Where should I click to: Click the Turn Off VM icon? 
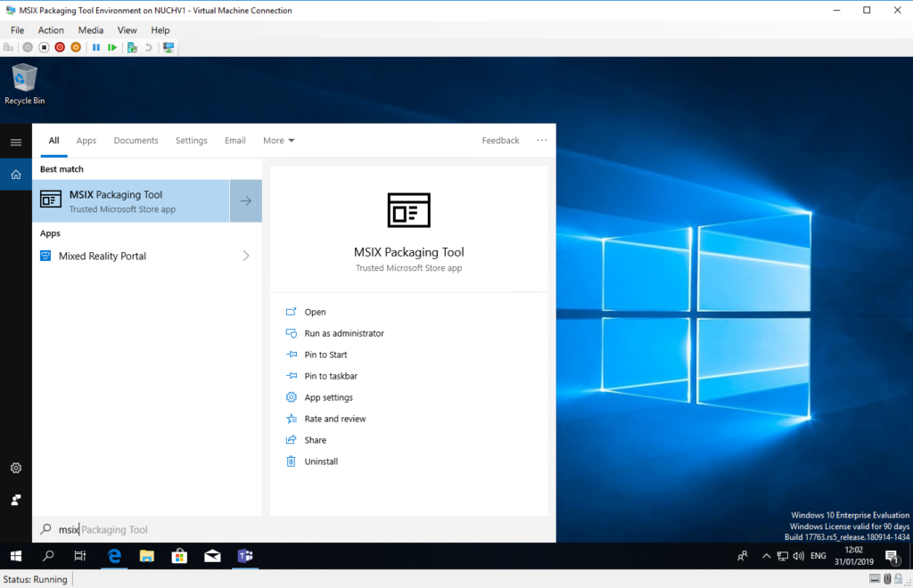[44, 47]
